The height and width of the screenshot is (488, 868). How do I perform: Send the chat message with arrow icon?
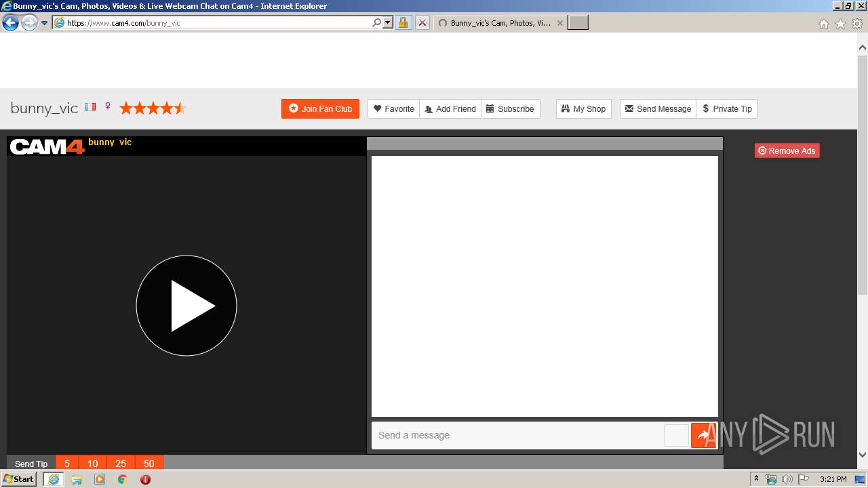pos(704,435)
